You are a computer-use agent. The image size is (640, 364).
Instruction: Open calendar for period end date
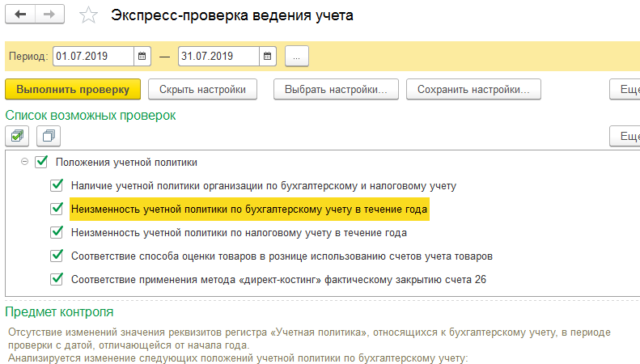[x=268, y=57]
